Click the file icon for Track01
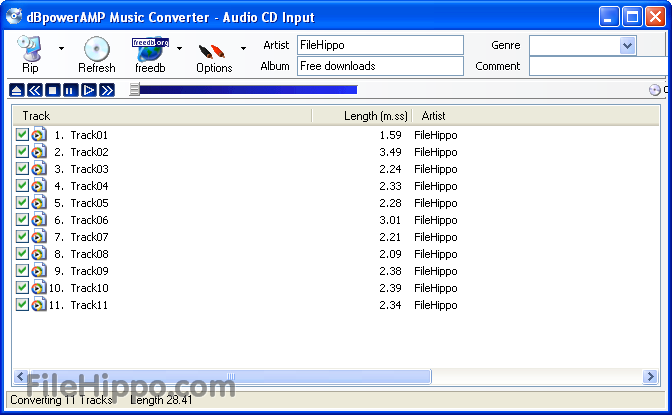 pyautogui.click(x=39, y=135)
